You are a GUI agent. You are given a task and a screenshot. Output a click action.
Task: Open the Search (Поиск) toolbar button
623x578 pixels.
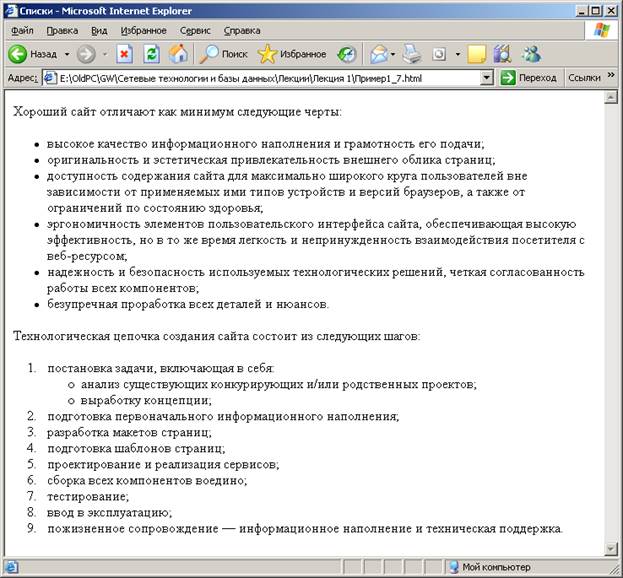point(223,54)
